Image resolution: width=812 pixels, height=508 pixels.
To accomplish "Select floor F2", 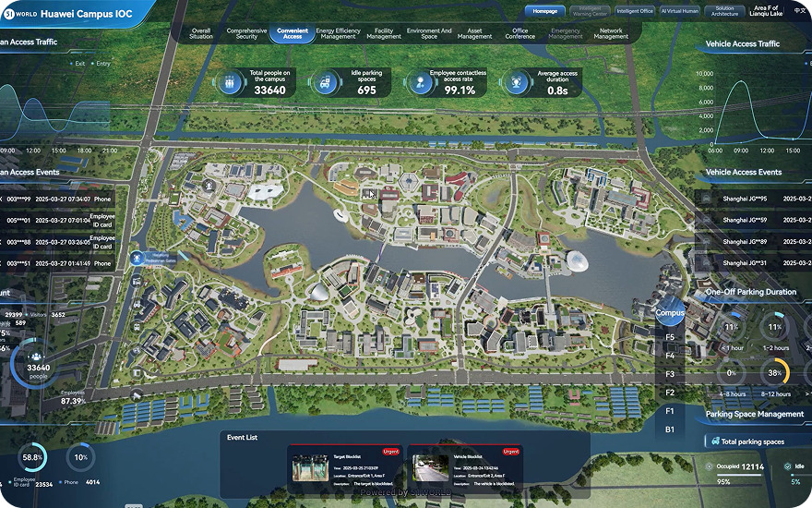I will tap(670, 393).
